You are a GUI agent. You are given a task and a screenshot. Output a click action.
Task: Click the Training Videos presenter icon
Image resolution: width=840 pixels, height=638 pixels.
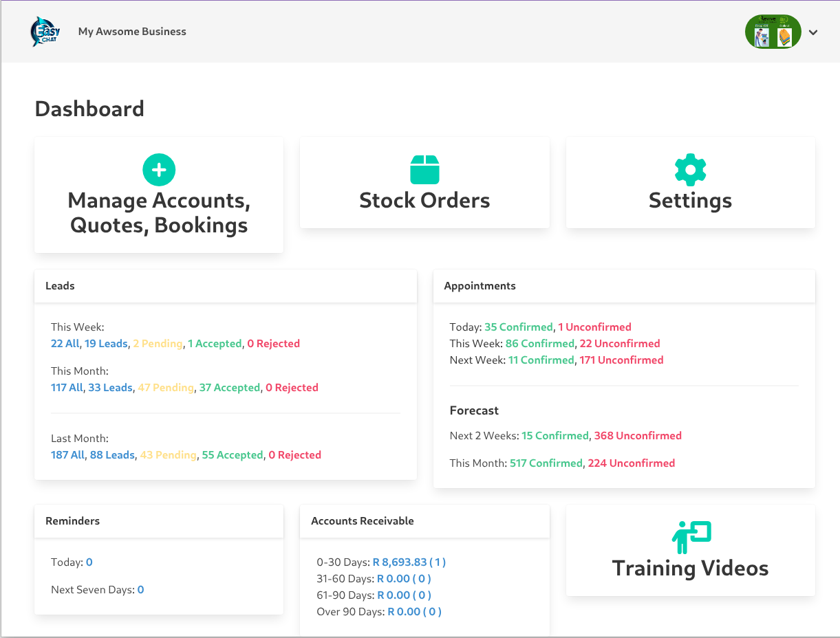coord(691,538)
